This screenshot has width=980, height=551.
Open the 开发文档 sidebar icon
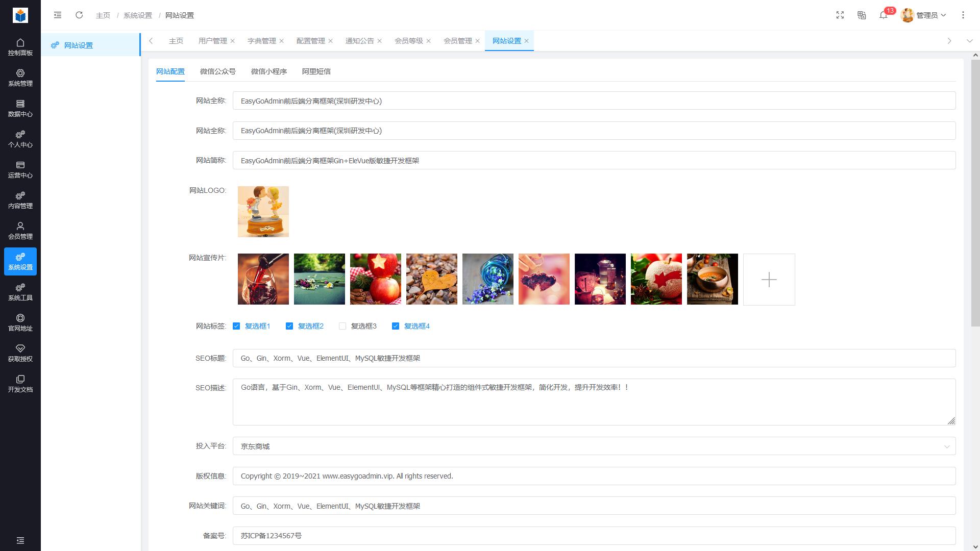(x=20, y=383)
